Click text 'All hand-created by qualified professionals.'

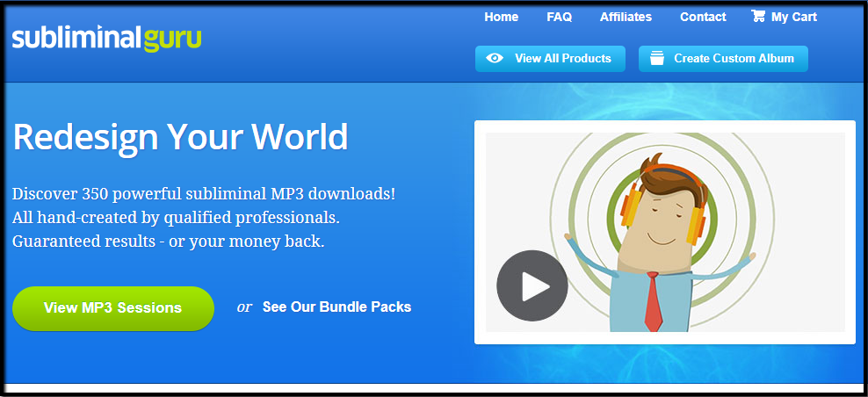(176, 218)
